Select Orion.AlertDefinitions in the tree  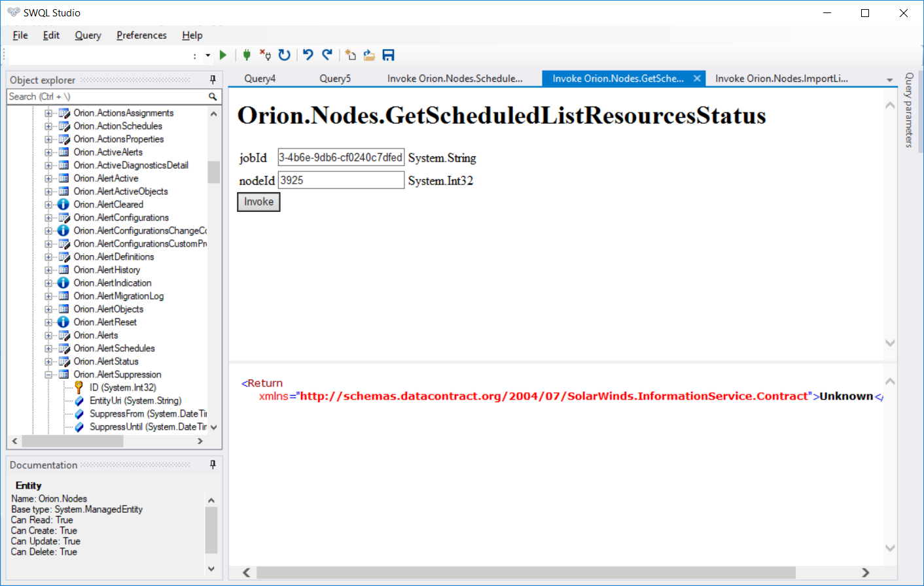point(114,257)
